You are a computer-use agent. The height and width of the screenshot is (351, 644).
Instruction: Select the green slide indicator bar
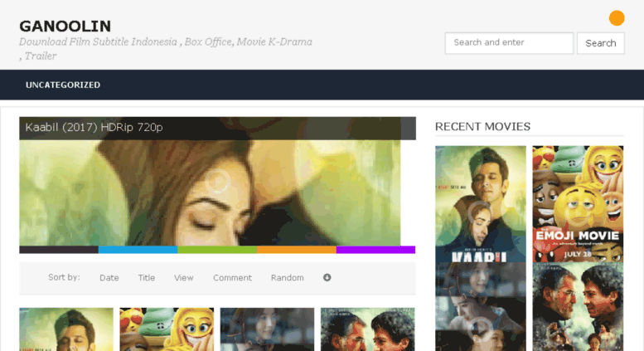tap(217, 250)
